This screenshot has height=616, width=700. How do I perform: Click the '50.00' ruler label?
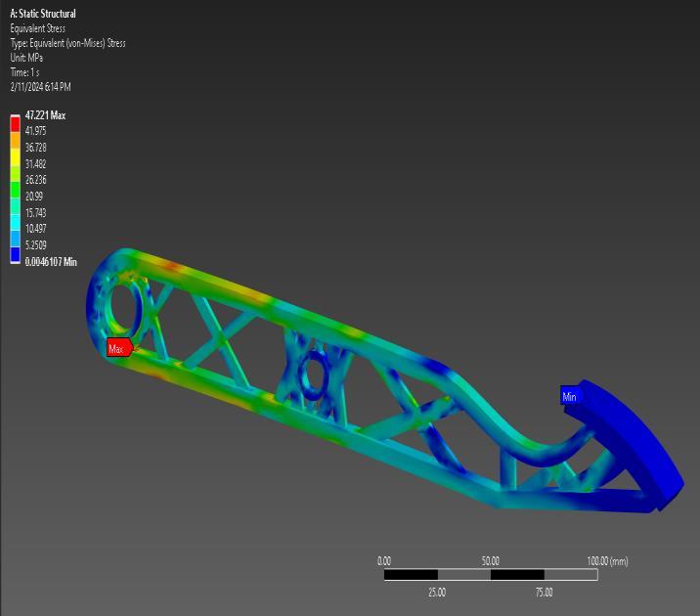click(491, 561)
